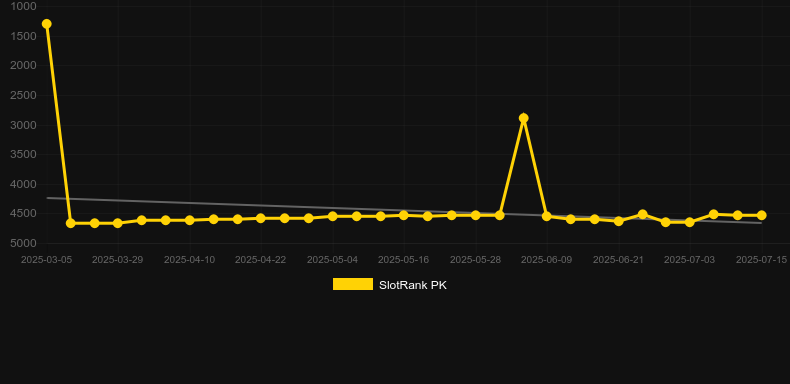Select the data point above 2025-06-21
Screen dimensions: 790x384
[619, 221]
